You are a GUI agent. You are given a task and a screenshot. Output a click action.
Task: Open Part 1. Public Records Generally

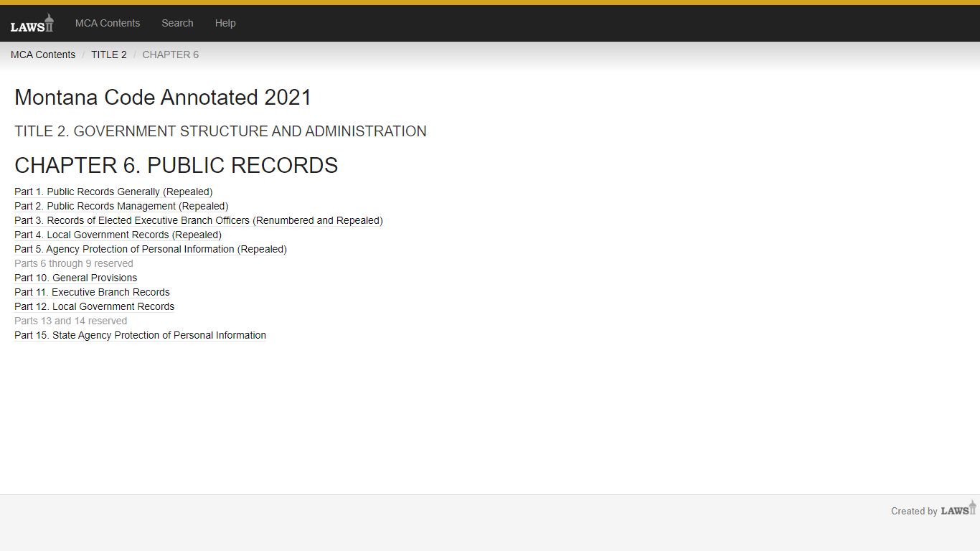point(113,192)
